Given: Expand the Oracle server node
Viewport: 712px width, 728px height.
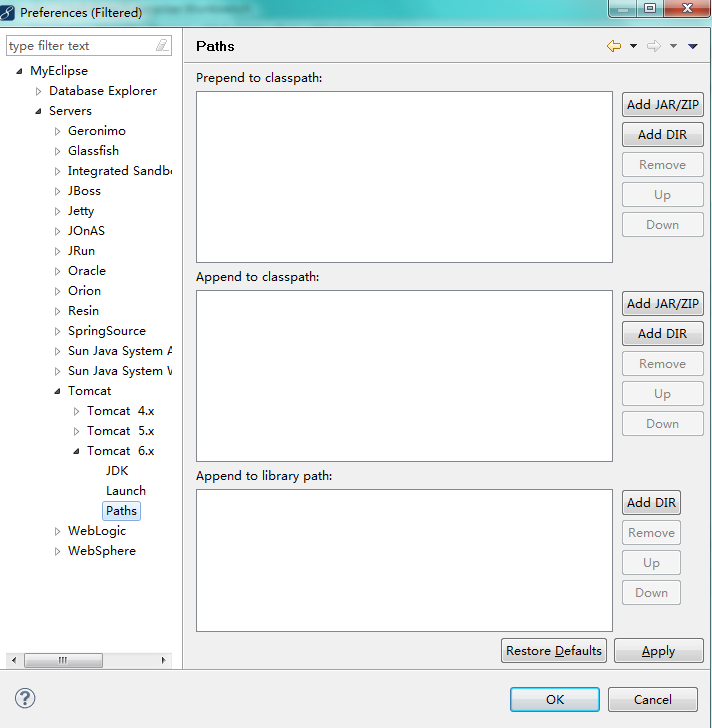Looking at the screenshot, I should click(57, 271).
